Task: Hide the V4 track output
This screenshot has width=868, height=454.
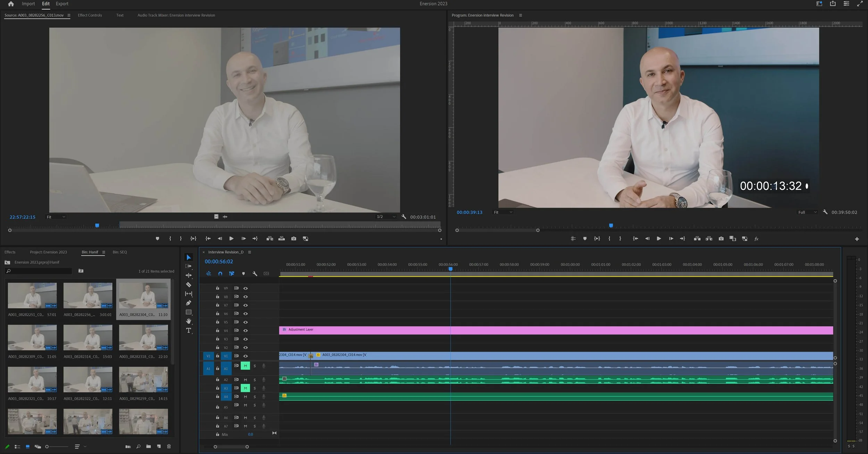Action: (245, 331)
